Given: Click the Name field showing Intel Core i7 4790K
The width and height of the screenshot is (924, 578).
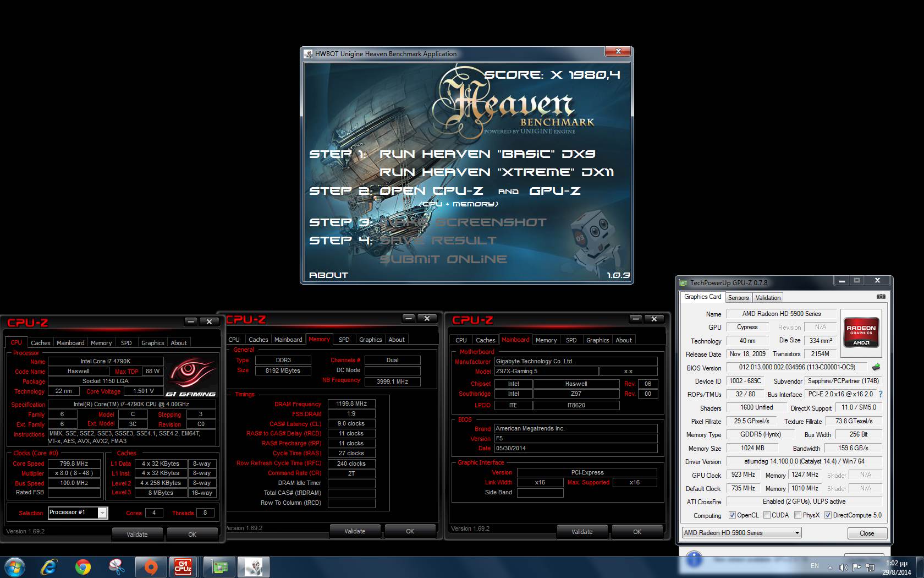Looking at the screenshot, I should point(106,361).
